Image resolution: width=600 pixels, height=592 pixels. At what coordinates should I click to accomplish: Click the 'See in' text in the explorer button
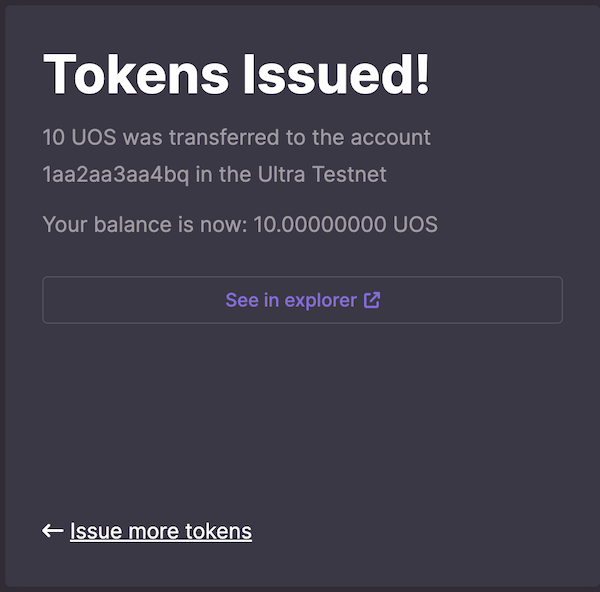pyautogui.click(x=252, y=300)
